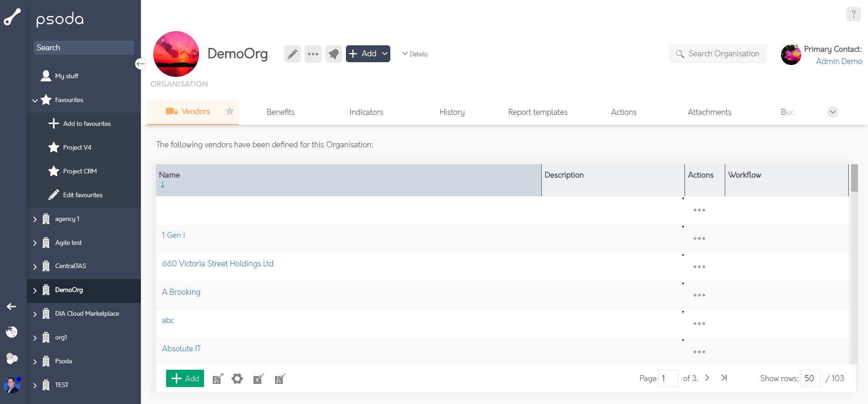Click the import from Excel icon
This screenshot has width=868, height=404.
point(259,379)
